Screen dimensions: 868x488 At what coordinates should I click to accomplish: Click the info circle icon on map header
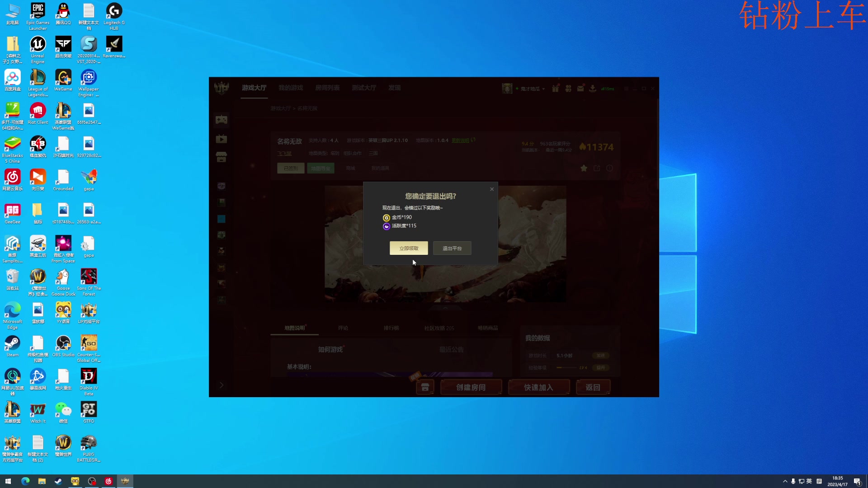[609, 168]
